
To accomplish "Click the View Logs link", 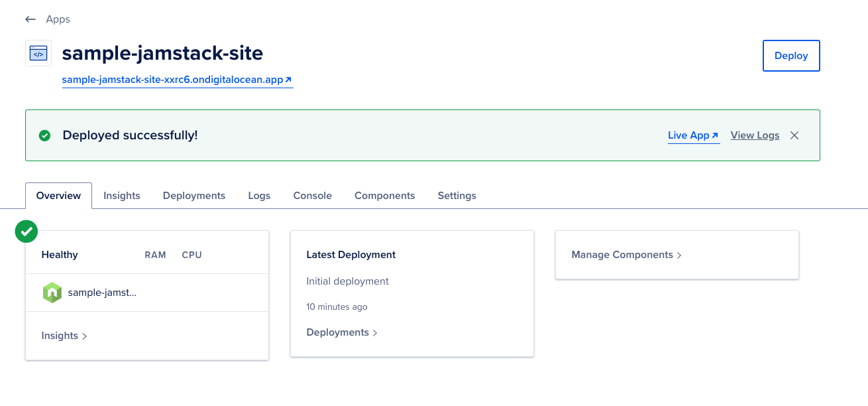I will tap(755, 135).
